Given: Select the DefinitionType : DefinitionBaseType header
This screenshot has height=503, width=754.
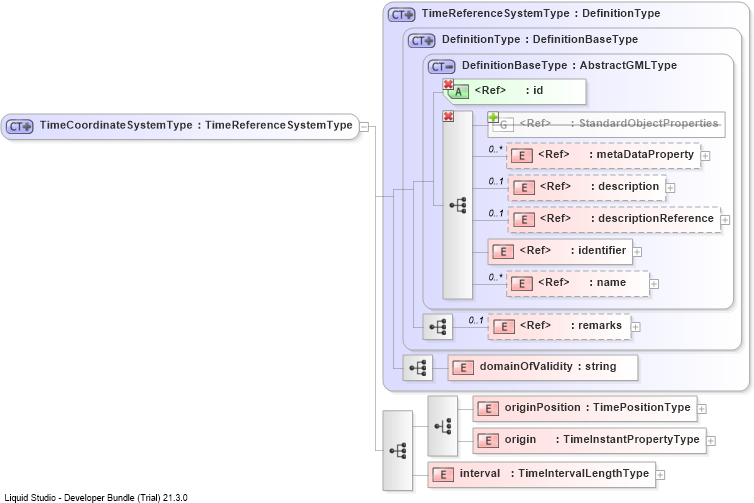Looking at the screenshot, I should tap(540, 39).
